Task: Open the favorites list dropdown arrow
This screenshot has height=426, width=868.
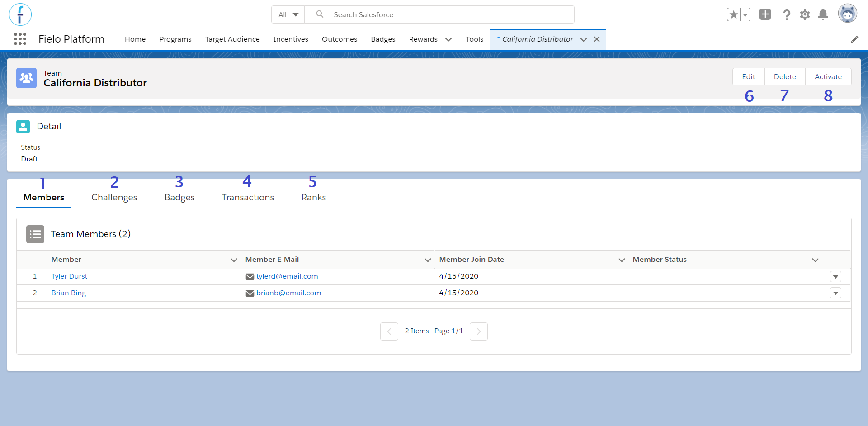Action: point(745,14)
